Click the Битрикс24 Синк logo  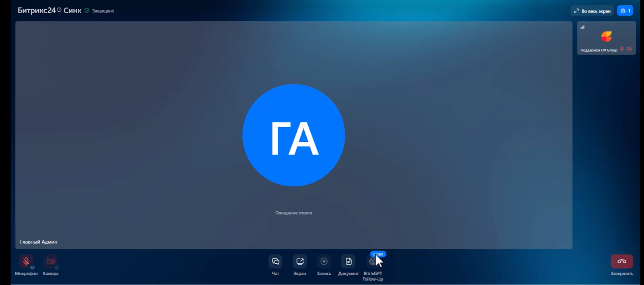[x=49, y=10]
